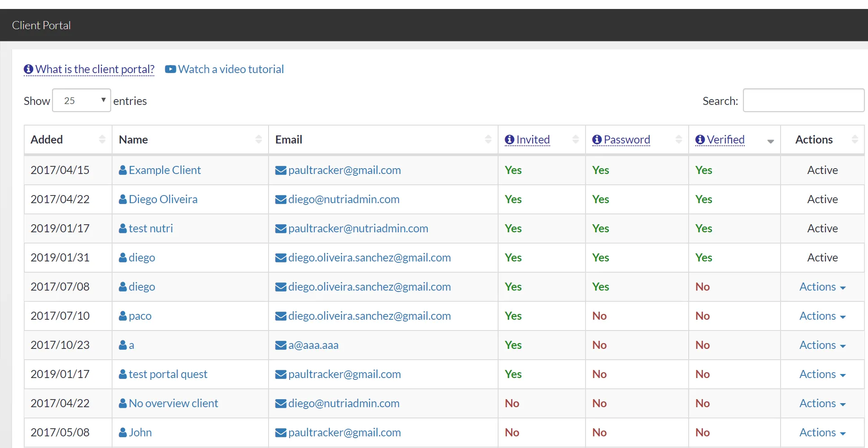Click the person icon beside paco
Screen dimensions: 868x448
[x=122, y=316]
